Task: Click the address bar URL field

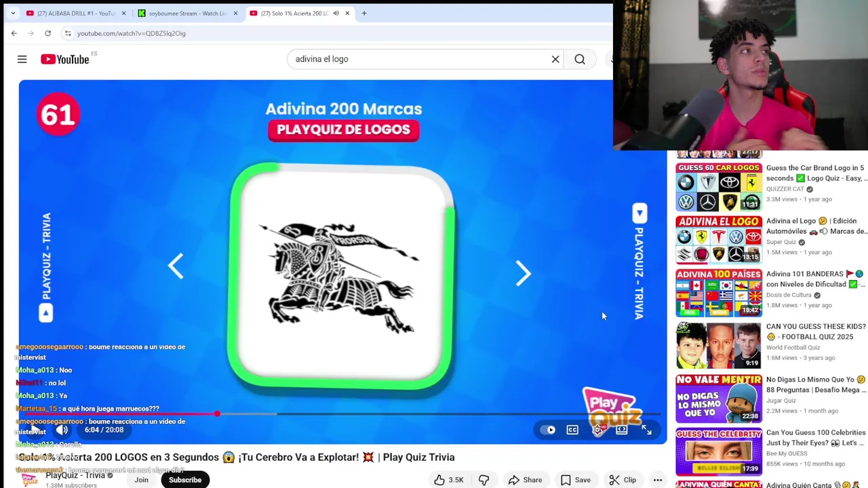Action: point(339,33)
